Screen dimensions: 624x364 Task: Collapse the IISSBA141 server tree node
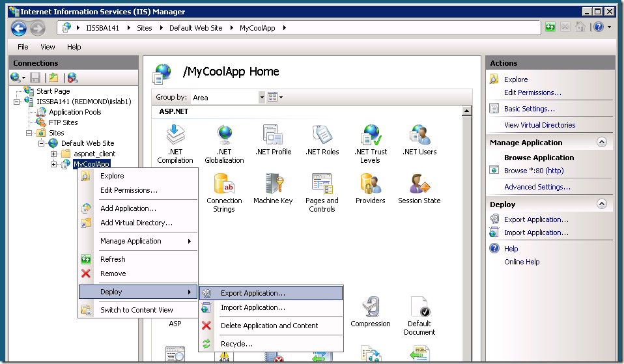pos(16,102)
